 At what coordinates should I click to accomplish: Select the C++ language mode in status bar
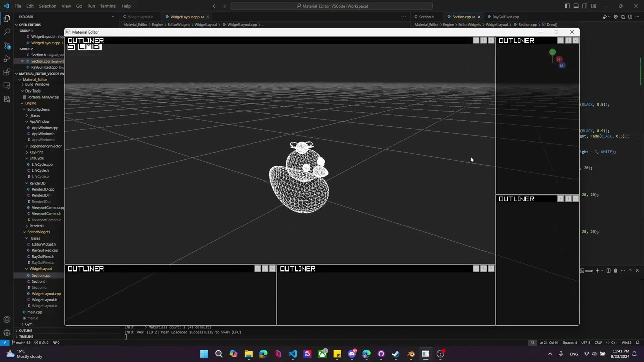point(613,343)
